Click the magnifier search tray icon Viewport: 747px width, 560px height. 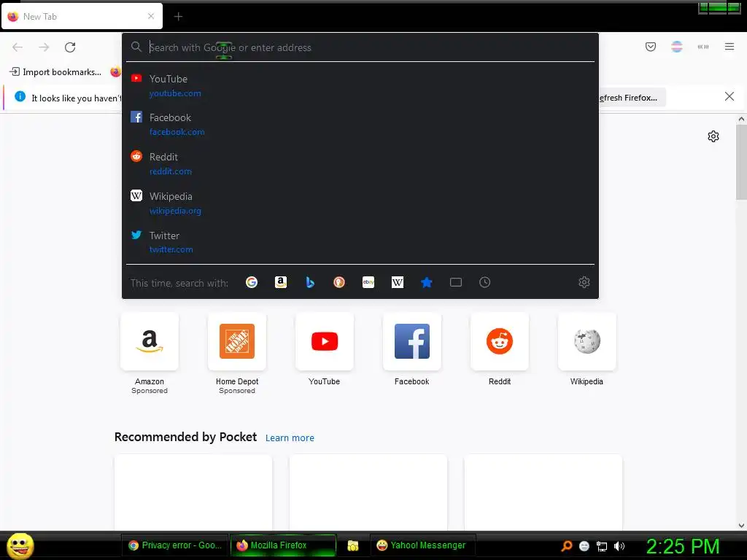click(566, 546)
